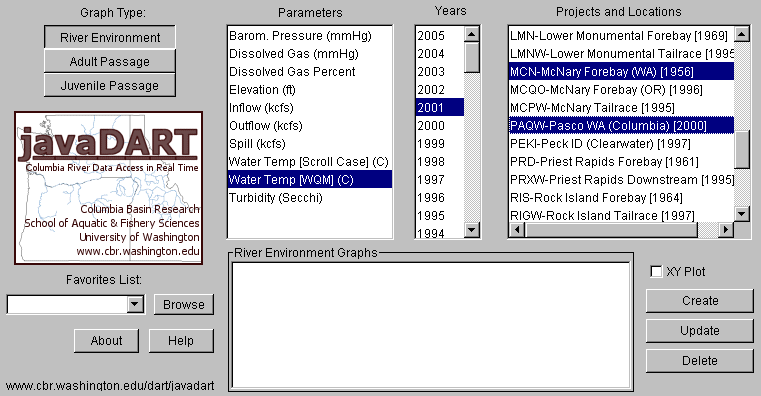The image size is (761, 396).
Task: Select Adult Passage graph type
Action: (x=110, y=62)
